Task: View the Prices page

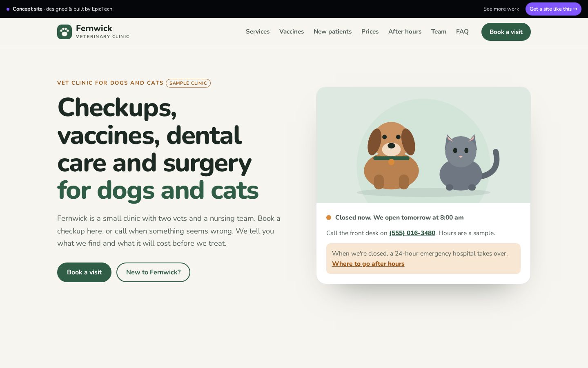Action: pyautogui.click(x=370, y=31)
